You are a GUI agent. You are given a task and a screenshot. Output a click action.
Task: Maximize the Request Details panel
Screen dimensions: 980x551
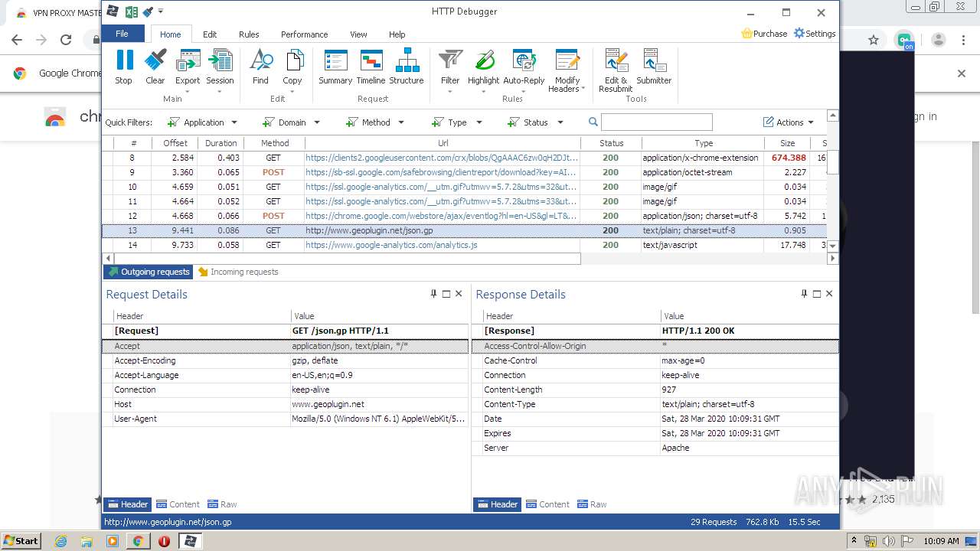pos(446,294)
